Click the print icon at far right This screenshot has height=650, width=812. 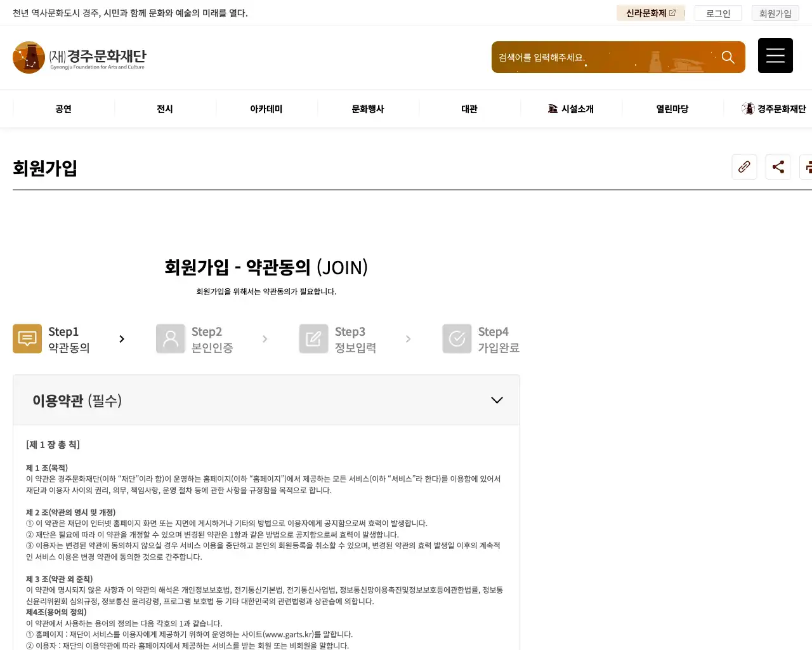tap(808, 167)
